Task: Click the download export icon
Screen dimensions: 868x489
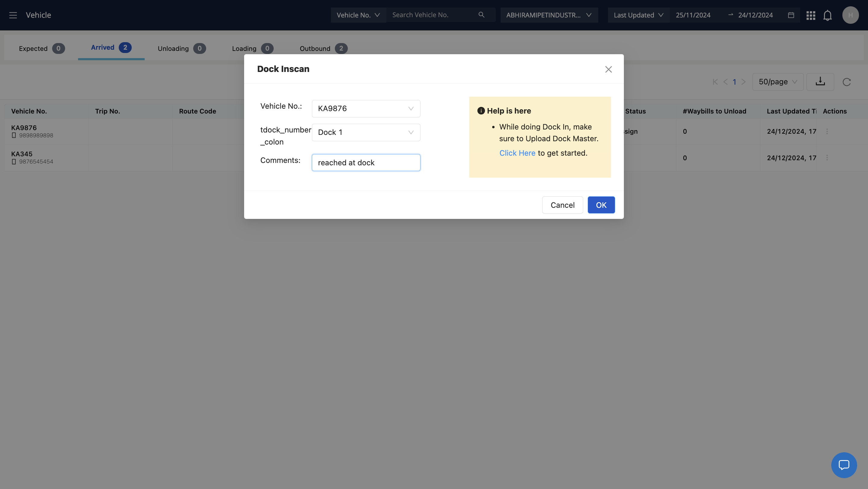Action: point(820,82)
